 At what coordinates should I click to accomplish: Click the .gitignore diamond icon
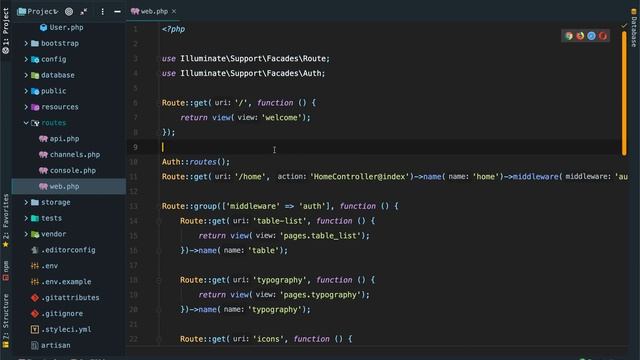(35, 314)
